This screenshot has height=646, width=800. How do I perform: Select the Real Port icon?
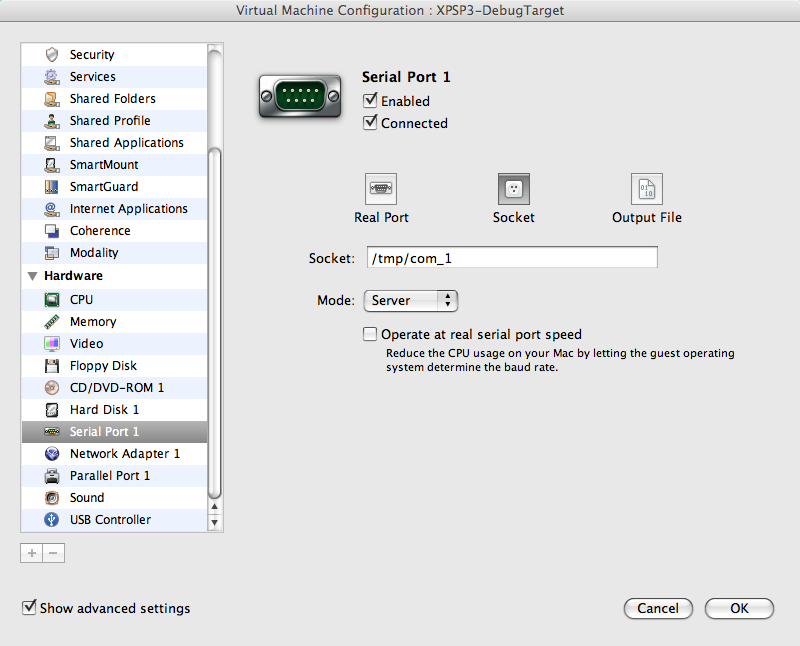(x=381, y=189)
